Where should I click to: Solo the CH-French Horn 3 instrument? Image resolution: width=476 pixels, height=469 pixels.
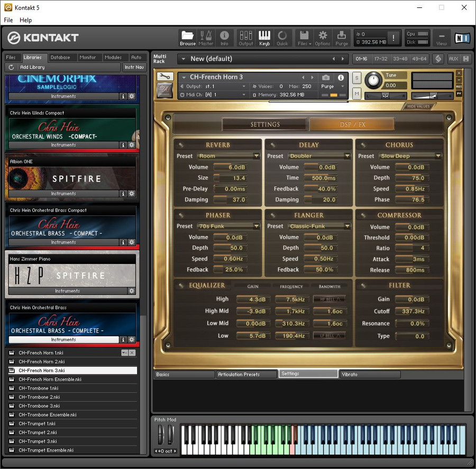point(356,78)
